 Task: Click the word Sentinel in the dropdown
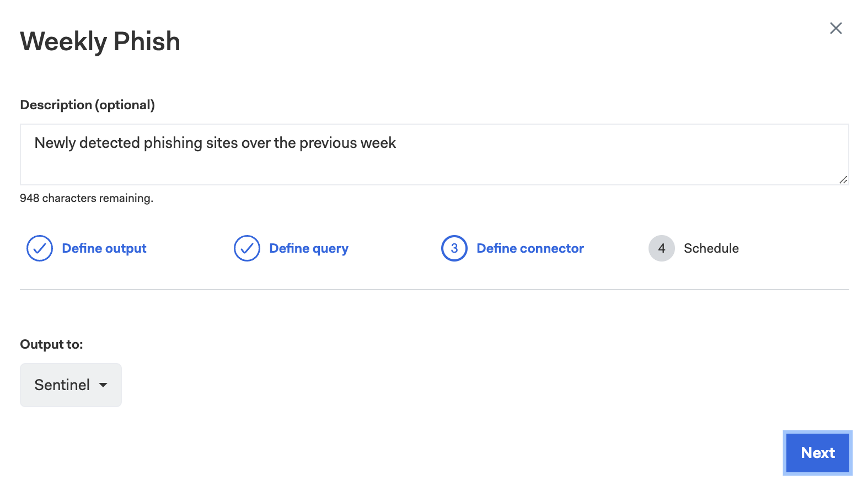(x=62, y=385)
